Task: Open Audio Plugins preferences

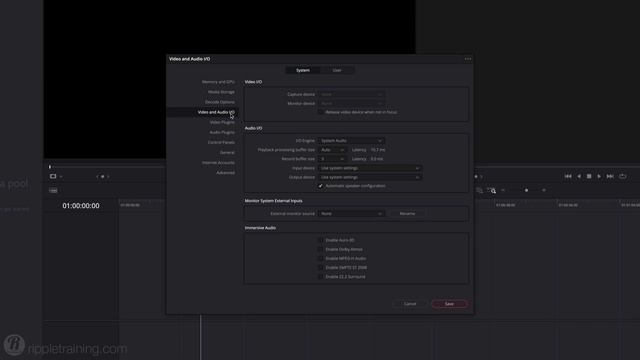Action: (x=222, y=133)
